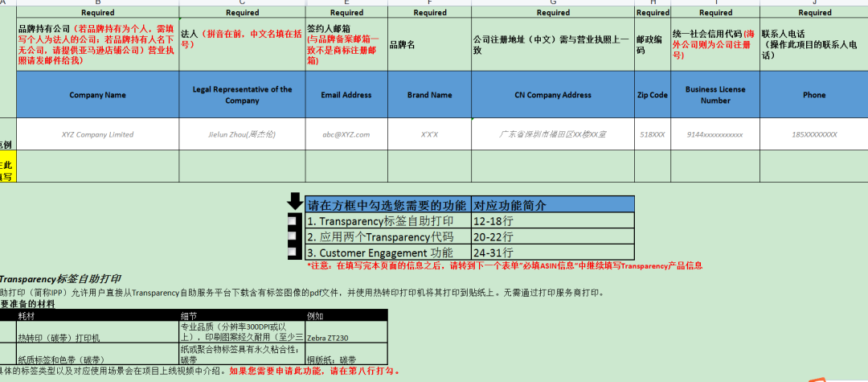868x382 pixels.
Task: Select the 耗材 black header cell
Action: click(97, 314)
